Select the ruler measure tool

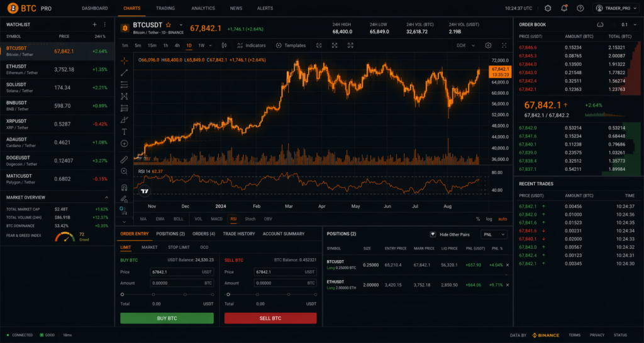click(x=124, y=159)
